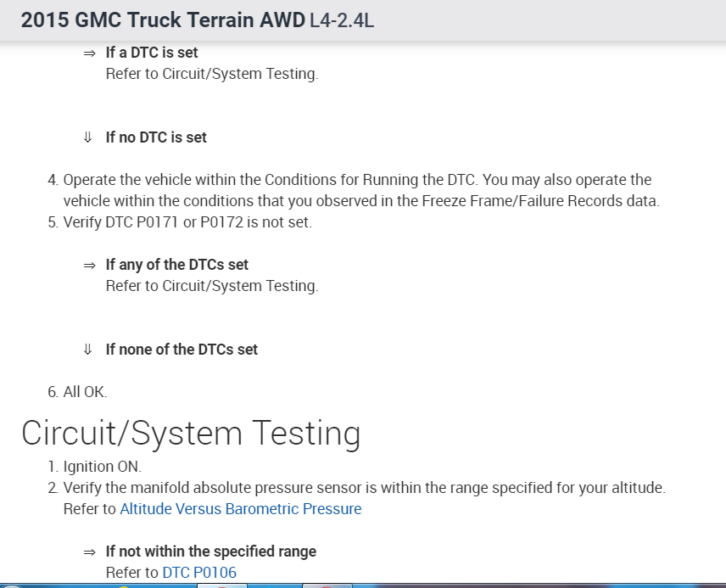Select "If not within the specified range" text
Image resolution: width=726 pixels, height=588 pixels.
click(211, 552)
